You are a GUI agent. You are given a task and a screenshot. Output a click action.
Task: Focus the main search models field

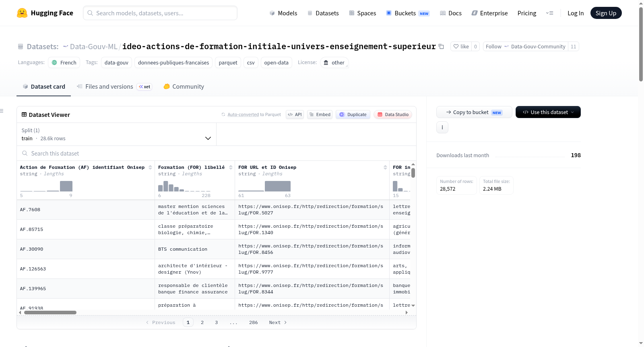click(x=160, y=13)
